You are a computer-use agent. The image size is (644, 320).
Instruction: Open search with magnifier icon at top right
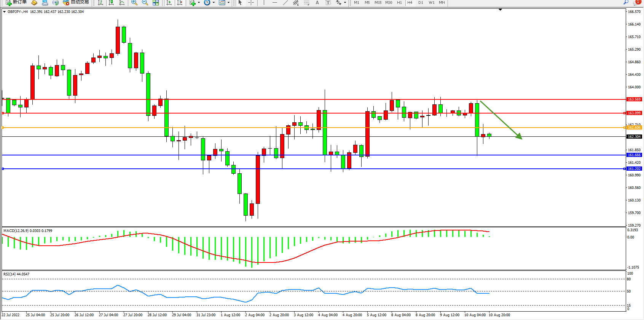pyautogui.click(x=626, y=2)
